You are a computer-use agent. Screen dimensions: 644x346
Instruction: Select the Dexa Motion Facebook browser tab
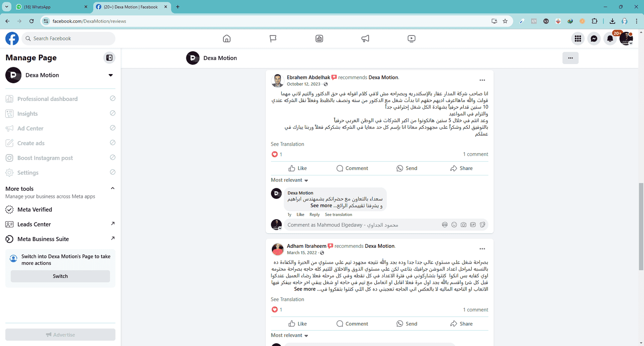click(x=131, y=7)
